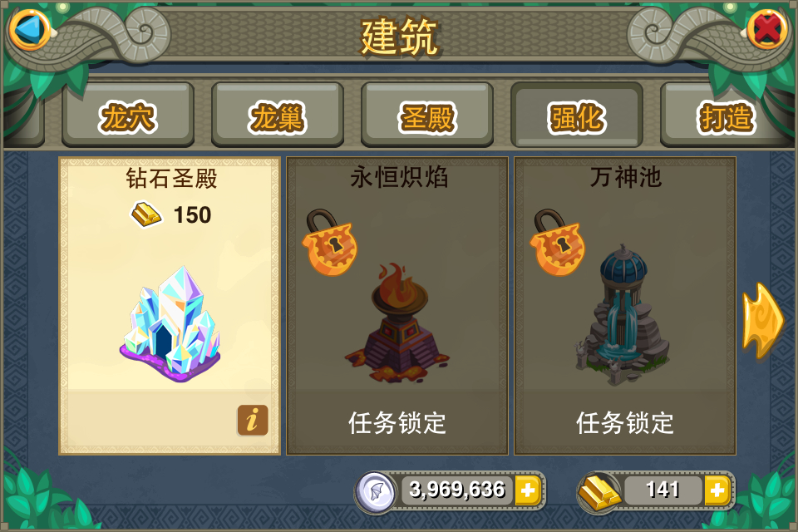The image size is (798, 532).
Task: Show next buildings with the golden arrow
Action: click(762, 321)
